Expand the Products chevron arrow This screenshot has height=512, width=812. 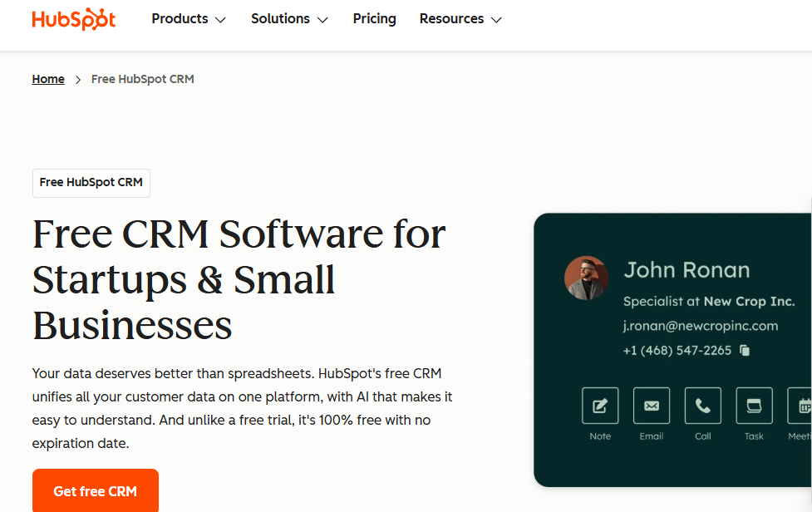point(220,20)
